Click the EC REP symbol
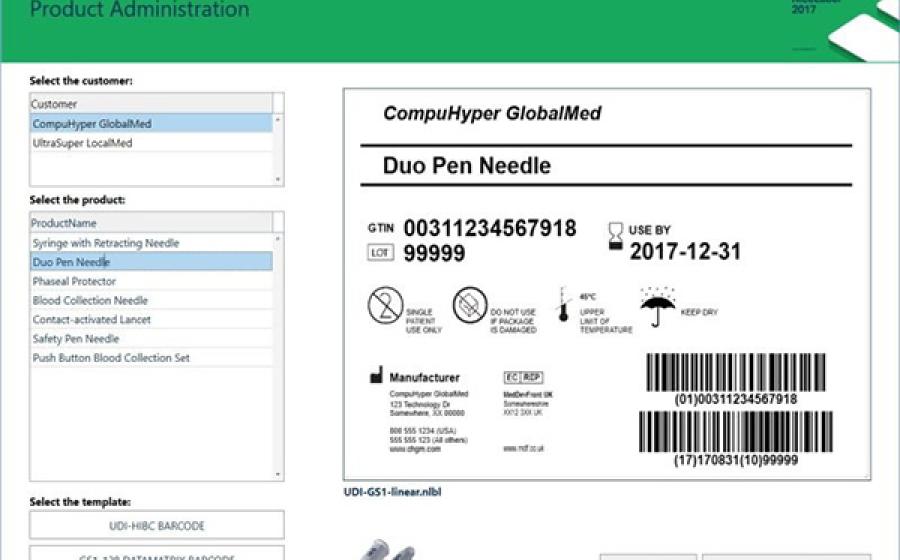The height and width of the screenshot is (560, 900). click(523, 377)
